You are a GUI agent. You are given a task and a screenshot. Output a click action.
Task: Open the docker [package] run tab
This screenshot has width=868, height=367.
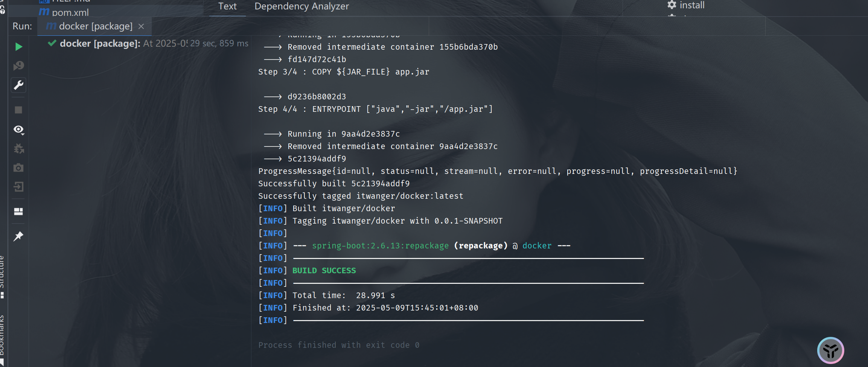click(x=95, y=26)
